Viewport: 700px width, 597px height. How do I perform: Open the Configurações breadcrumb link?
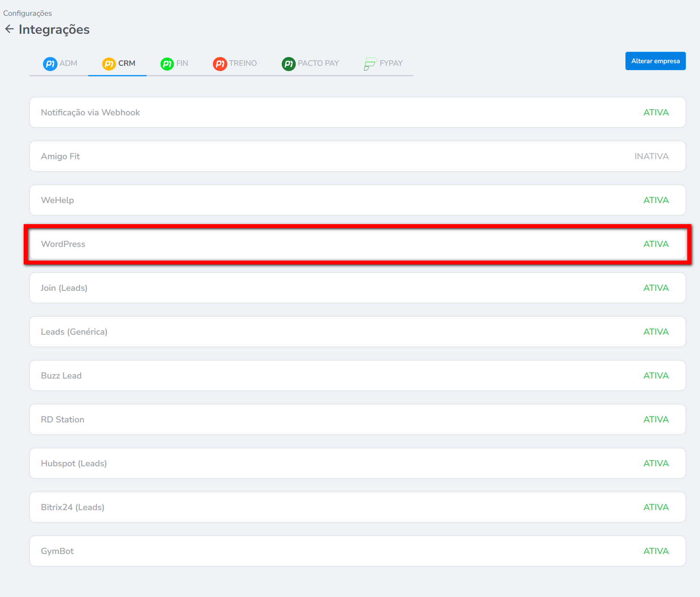click(27, 13)
